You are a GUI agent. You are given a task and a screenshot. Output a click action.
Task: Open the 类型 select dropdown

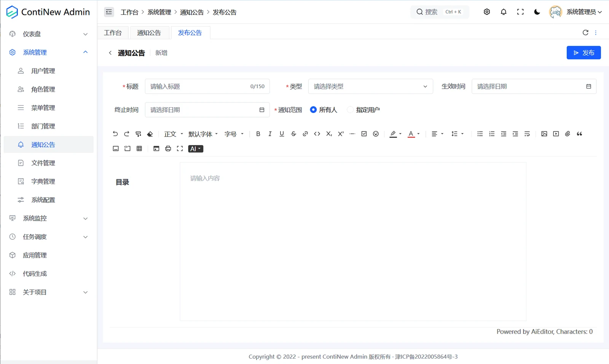pos(371,86)
